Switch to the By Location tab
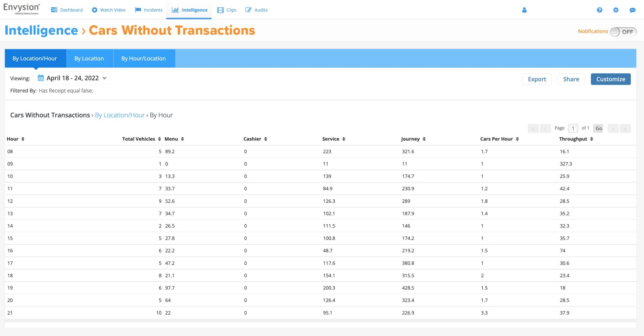This screenshot has width=644, height=336. coord(89,58)
